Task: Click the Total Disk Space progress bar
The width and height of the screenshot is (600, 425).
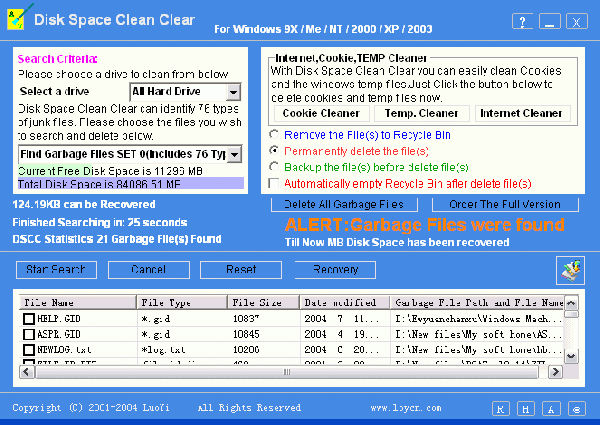Action: pyautogui.click(x=131, y=183)
